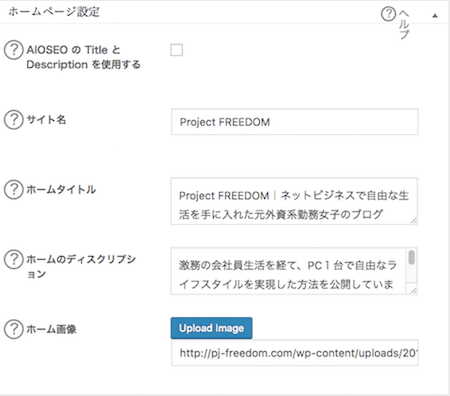Click the AIOSEO の Title と Description label text
This screenshot has height=396, width=450.
click(x=83, y=57)
